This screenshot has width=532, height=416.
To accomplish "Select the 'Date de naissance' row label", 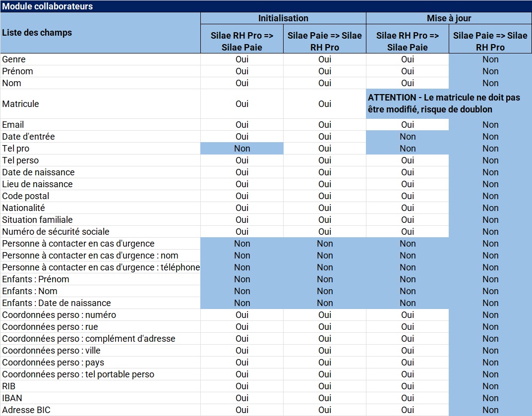I will point(38,172).
